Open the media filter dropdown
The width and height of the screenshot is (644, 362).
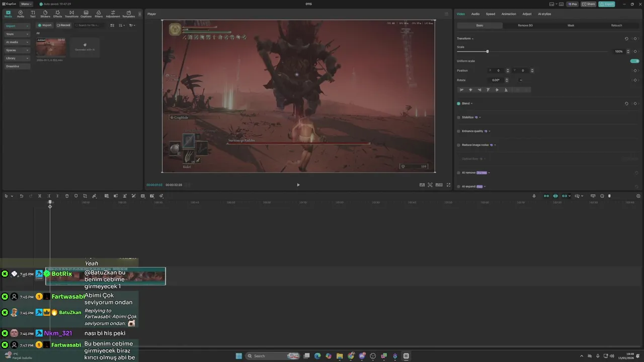pyautogui.click(x=132, y=25)
